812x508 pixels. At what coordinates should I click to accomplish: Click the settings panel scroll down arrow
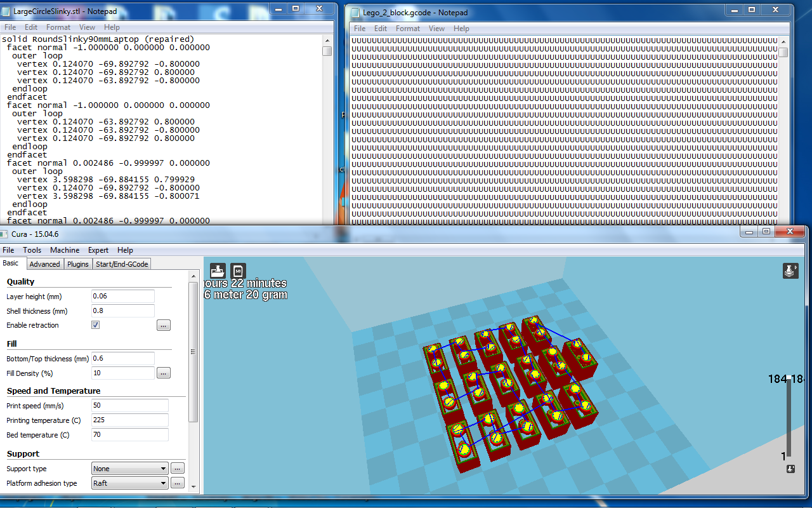tap(193, 488)
